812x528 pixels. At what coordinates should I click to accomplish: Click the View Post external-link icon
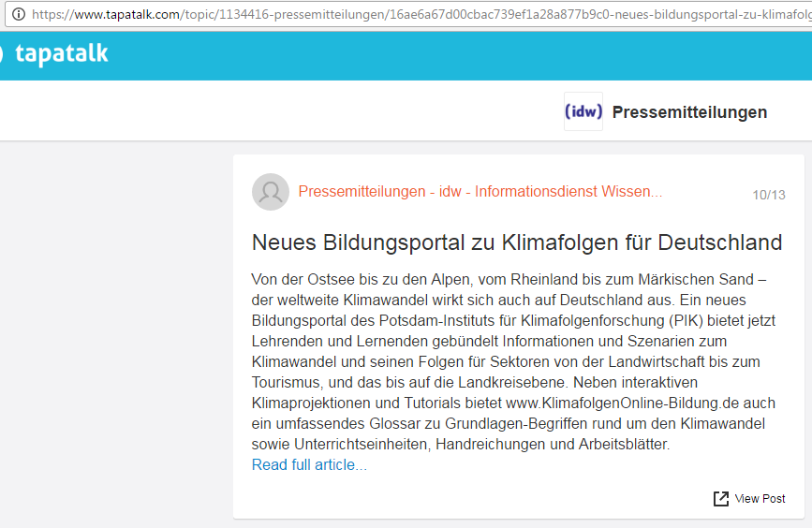(x=720, y=499)
